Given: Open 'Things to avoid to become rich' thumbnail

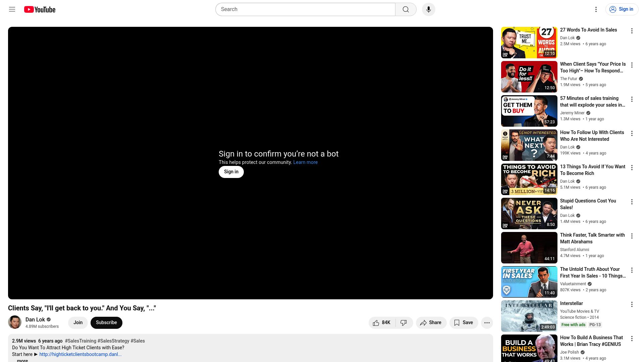Looking at the screenshot, I should 529,179.
